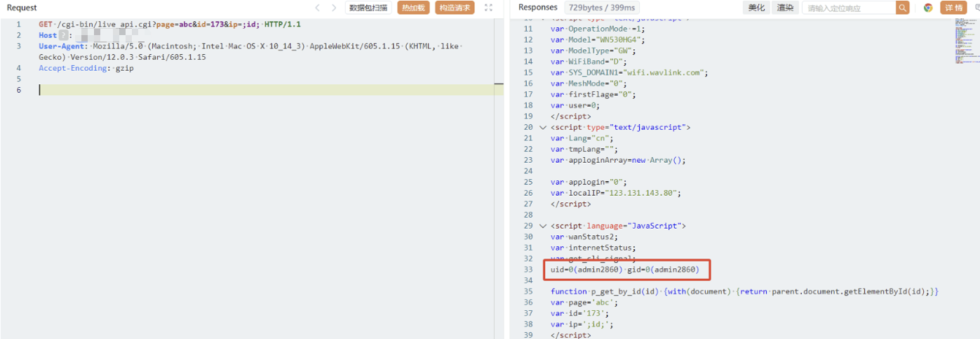The image size is (980, 339).
Task: Collapse the script block at line 20
Action: [542, 128]
